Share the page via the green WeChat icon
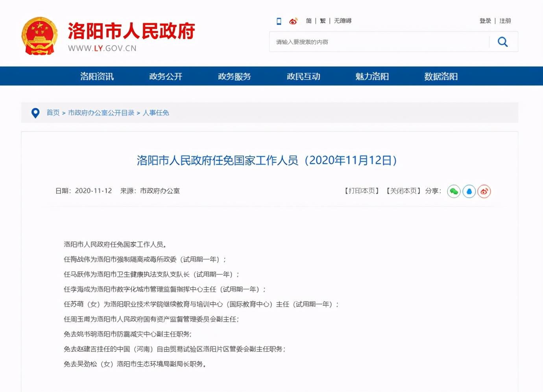Image resolution: width=543 pixels, height=392 pixels. coord(453,191)
